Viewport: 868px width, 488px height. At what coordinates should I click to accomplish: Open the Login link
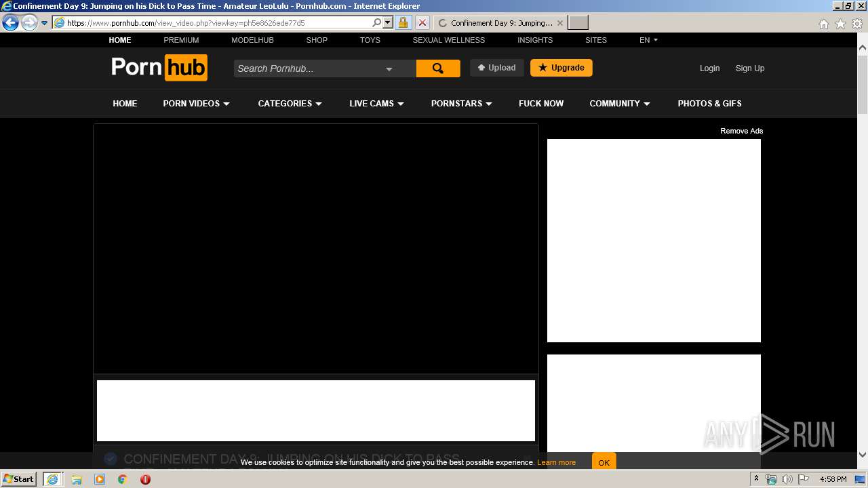click(709, 68)
